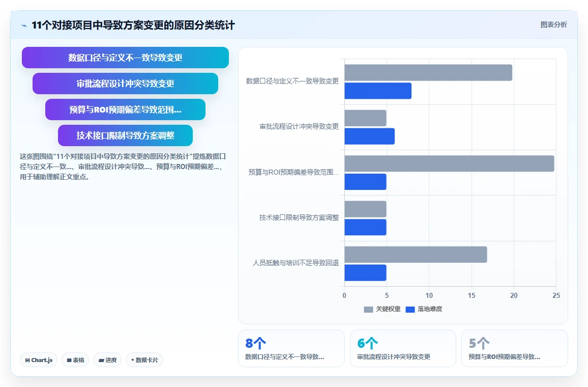Click y-axis label 审批流程设计冲突导致变更
The height and width of the screenshot is (387, 588).
click(299, 126)
